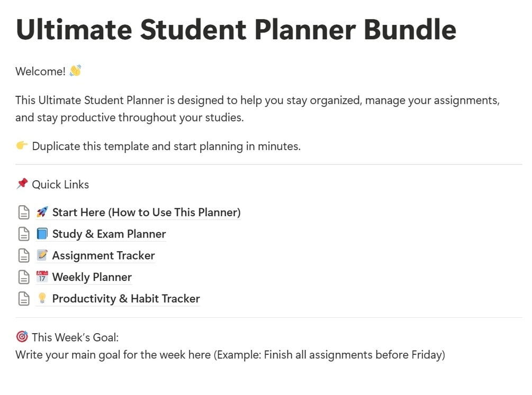Open the Start Here page link
This screenshot has height=395, width=532.
pyautogui.click(x=146, y=213)
